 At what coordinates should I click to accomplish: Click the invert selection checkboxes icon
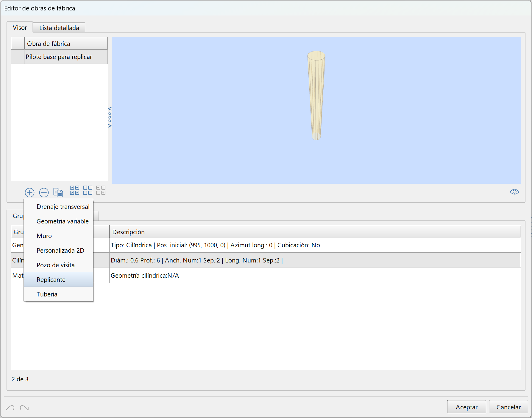tap(101, 190)
